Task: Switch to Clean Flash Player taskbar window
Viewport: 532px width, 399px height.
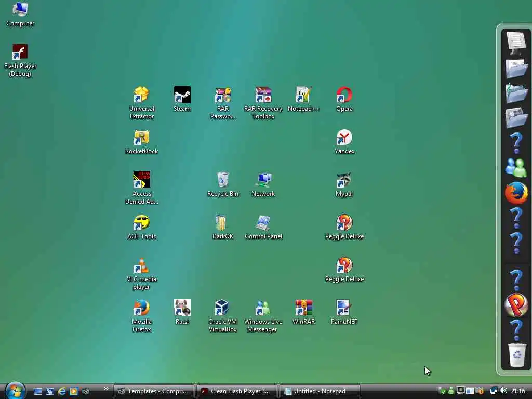Action: [236, 391]
